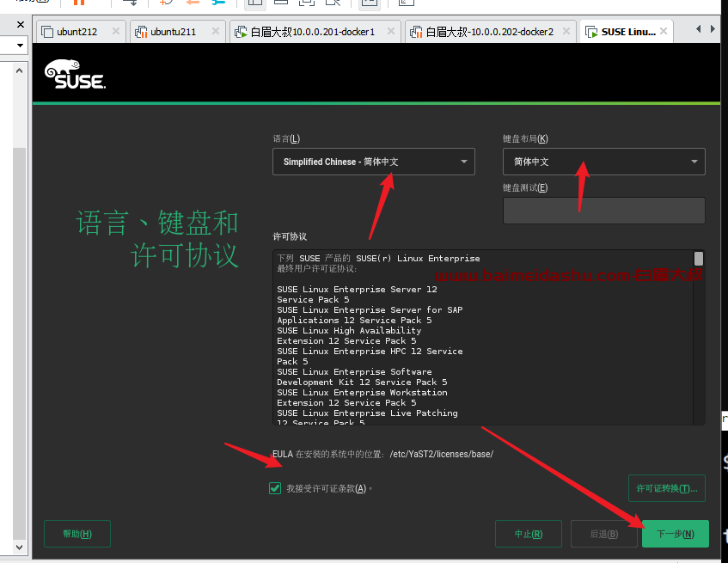Click the line "SUSE Linux Enterprise HPC 12 Service"
Image resolution: width=728 pixels, height=563 pixels.
coord(370,351)
